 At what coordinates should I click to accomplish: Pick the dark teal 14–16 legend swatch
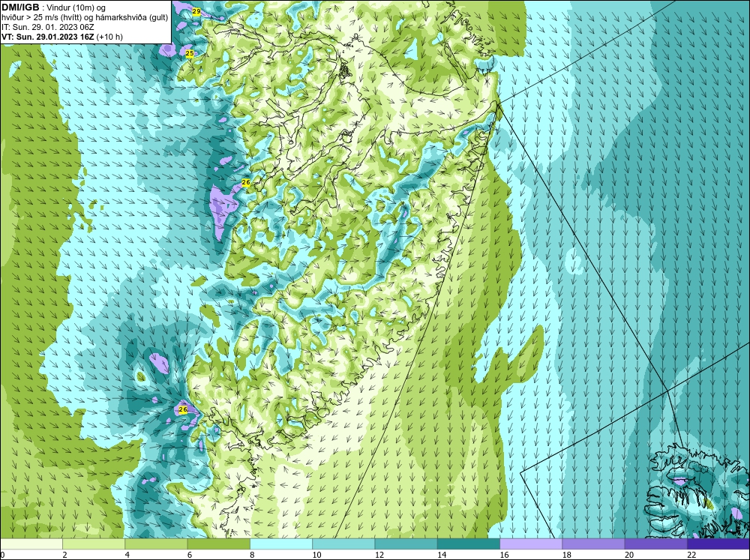(469, 544)
